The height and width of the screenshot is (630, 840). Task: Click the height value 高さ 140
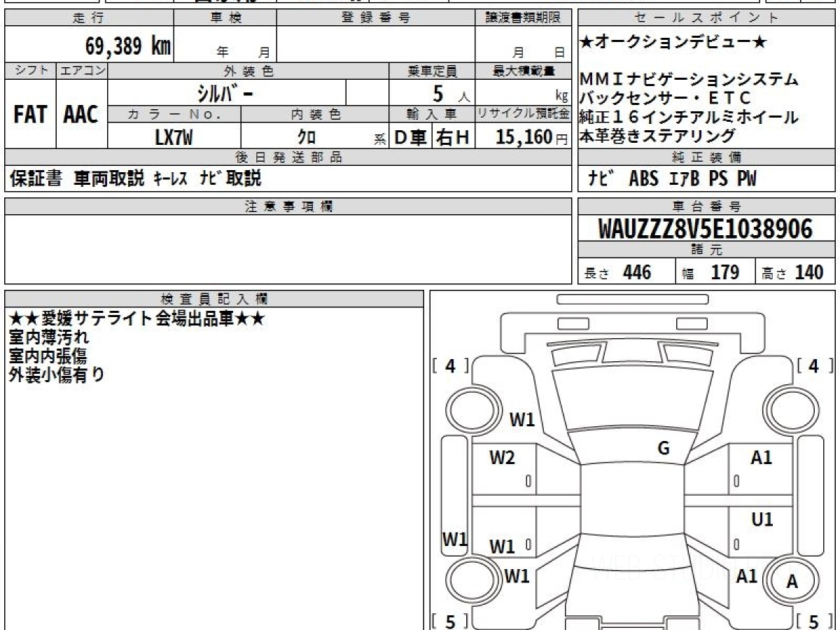pos(793,272)
